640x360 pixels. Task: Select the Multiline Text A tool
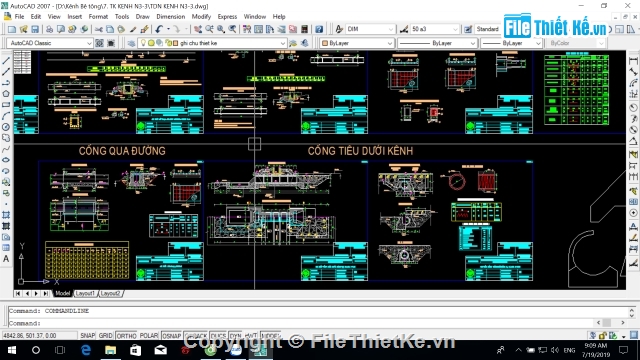pos(6,259)
